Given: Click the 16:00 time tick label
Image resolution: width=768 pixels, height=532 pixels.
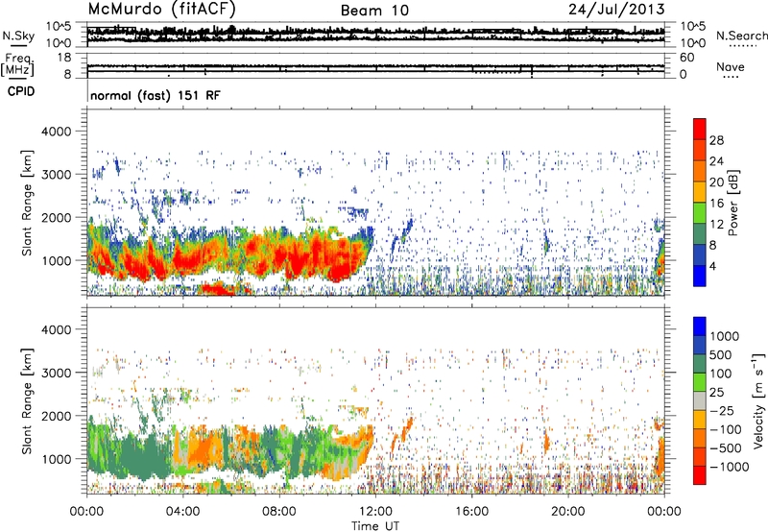Looking at the screenshot, I should 471,512.
